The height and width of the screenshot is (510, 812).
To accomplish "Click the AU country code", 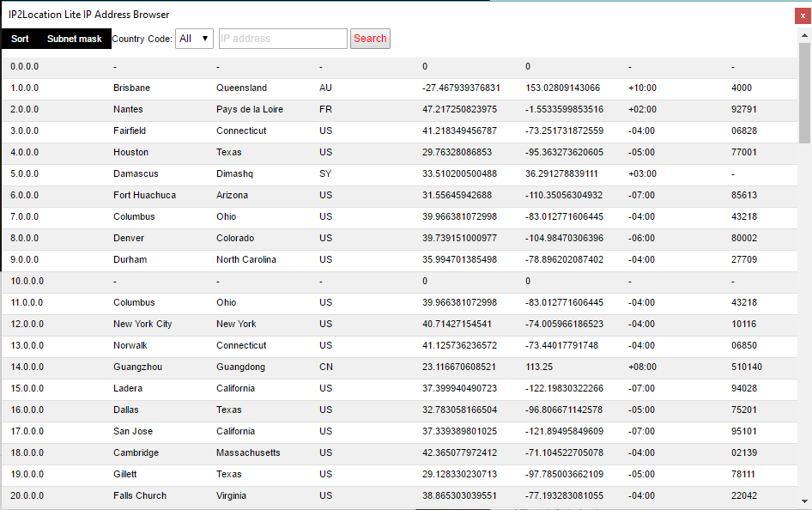I will pos(325,88).
